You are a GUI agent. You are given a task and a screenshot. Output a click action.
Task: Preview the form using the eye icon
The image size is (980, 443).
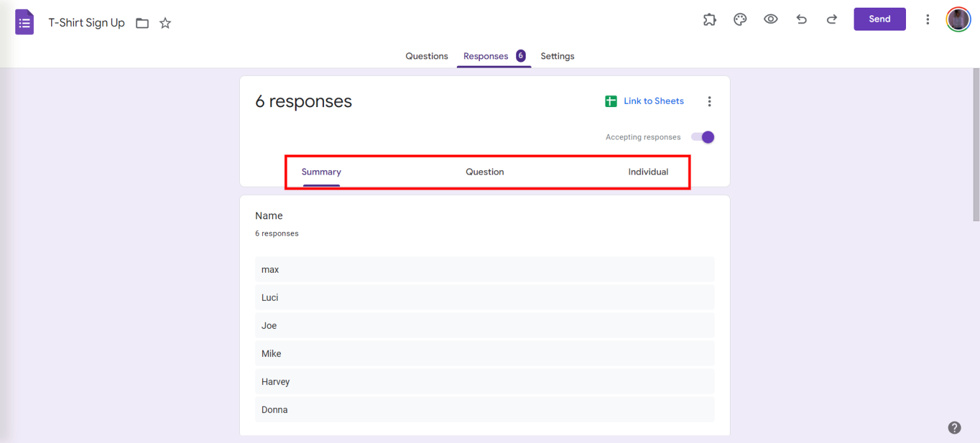tap(771, 19)
